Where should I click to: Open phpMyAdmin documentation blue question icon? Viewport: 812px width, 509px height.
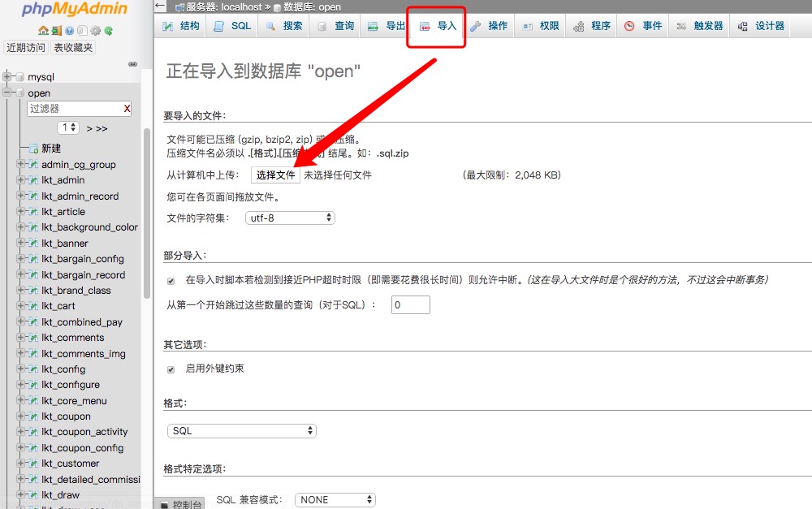(69, 31)
